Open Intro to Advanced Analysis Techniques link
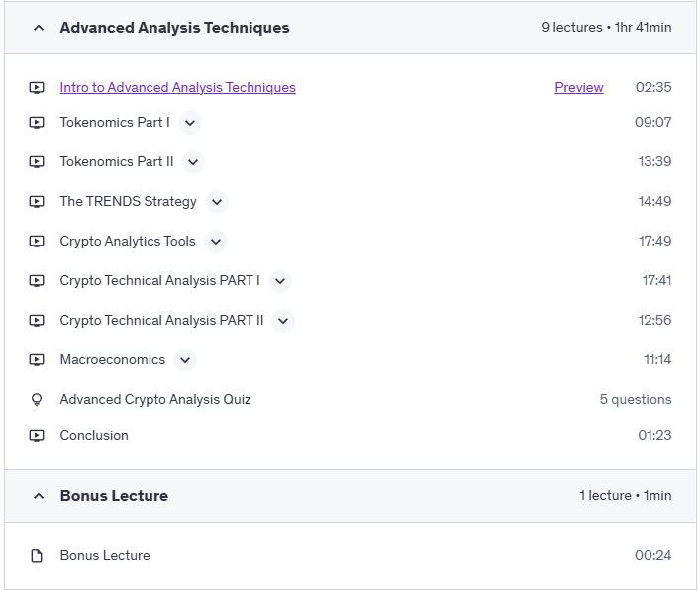The width and height of the screenshot is (700, 591). click(x=177, y=87)
